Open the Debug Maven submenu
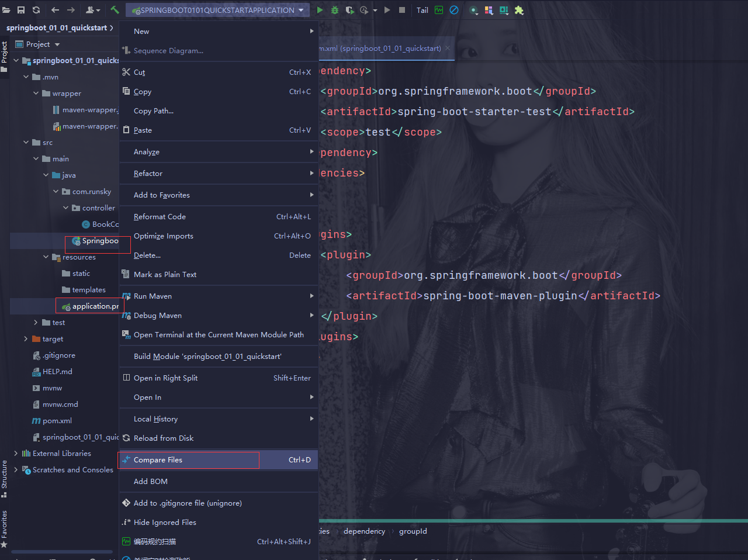 click(219, 316)
